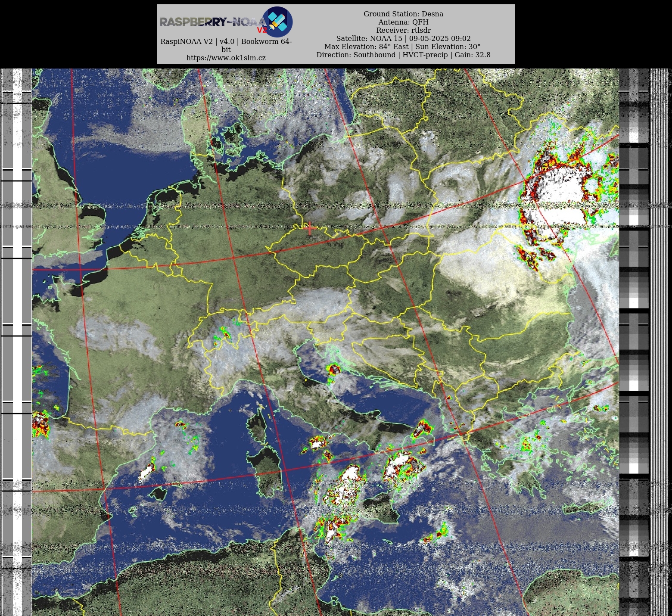The image size is (672, 616).
Task: Click the https://www.ok1slm.cz URL text
Action: 226,58
